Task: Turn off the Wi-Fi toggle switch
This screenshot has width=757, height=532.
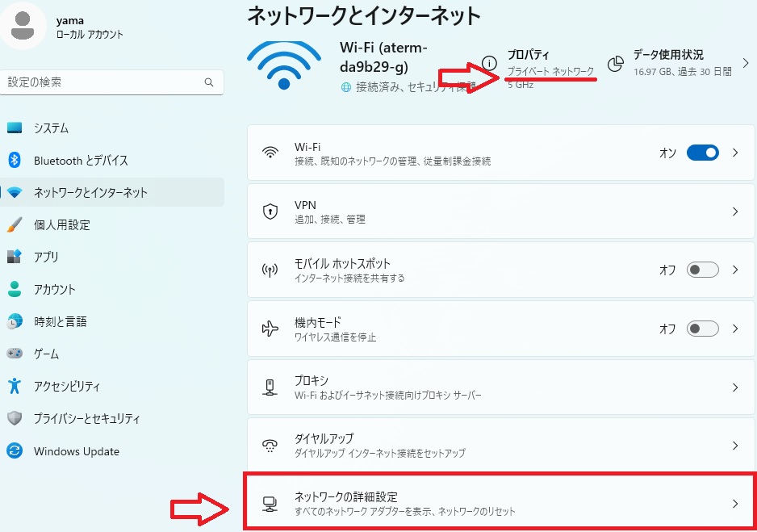Action: tap(702, 153)
